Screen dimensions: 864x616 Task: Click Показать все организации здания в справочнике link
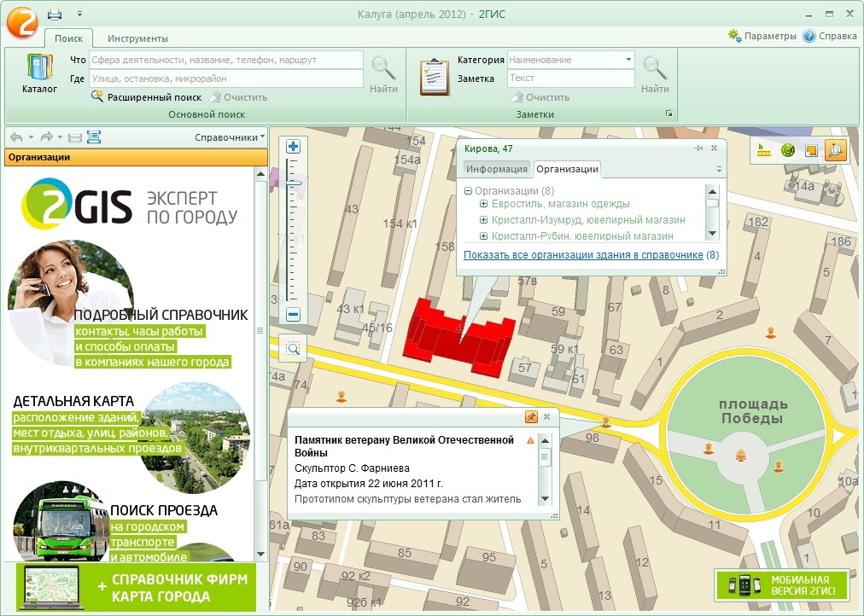pyautogui.click(x=583, y=255)
